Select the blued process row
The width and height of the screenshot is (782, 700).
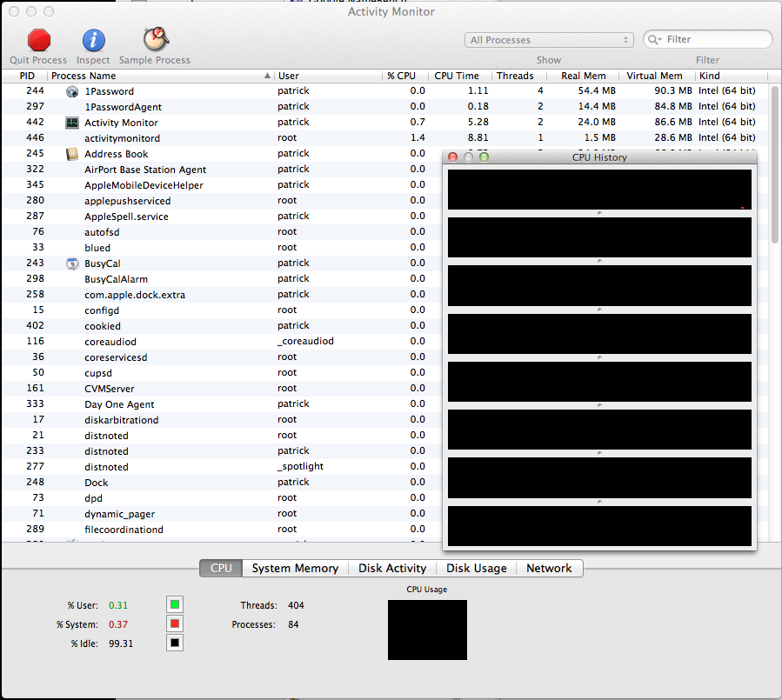coord(222,248)
